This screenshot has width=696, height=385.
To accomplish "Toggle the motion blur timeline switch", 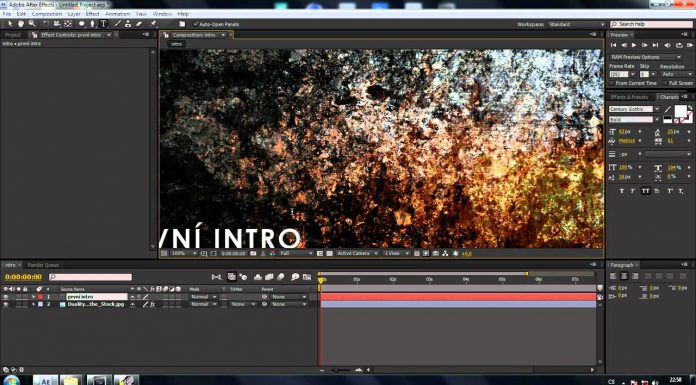I will [280, 277].
